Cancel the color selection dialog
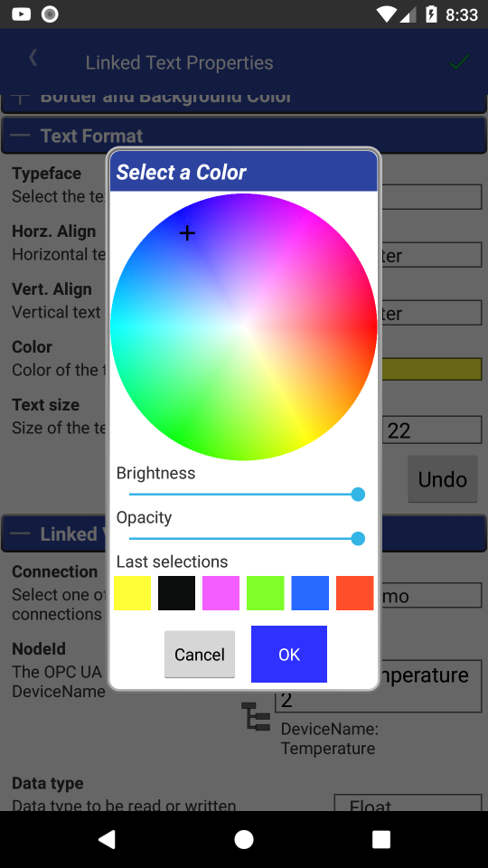 coord(200,655)
